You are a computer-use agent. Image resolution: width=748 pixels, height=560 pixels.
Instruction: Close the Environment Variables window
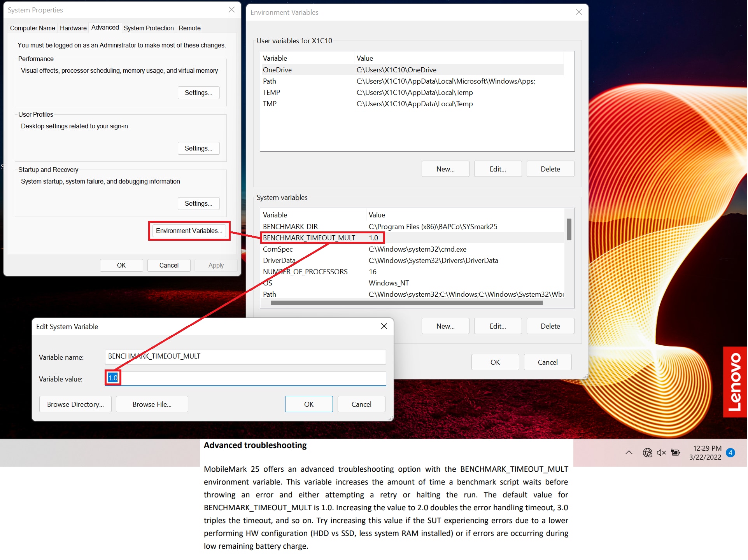coord(579,12)
